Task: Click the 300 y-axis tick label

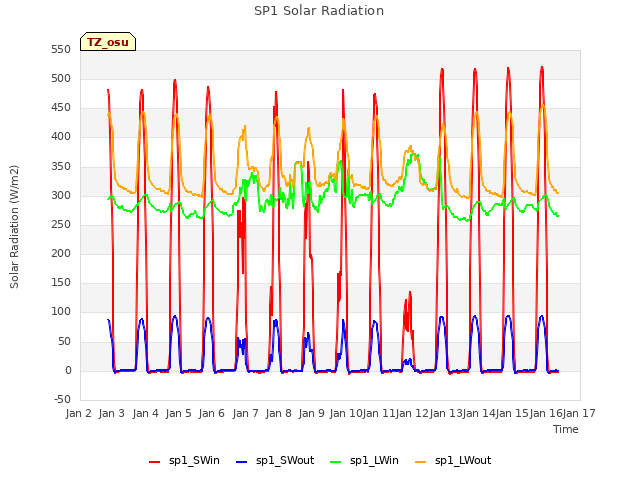Action: click(61, 195)
